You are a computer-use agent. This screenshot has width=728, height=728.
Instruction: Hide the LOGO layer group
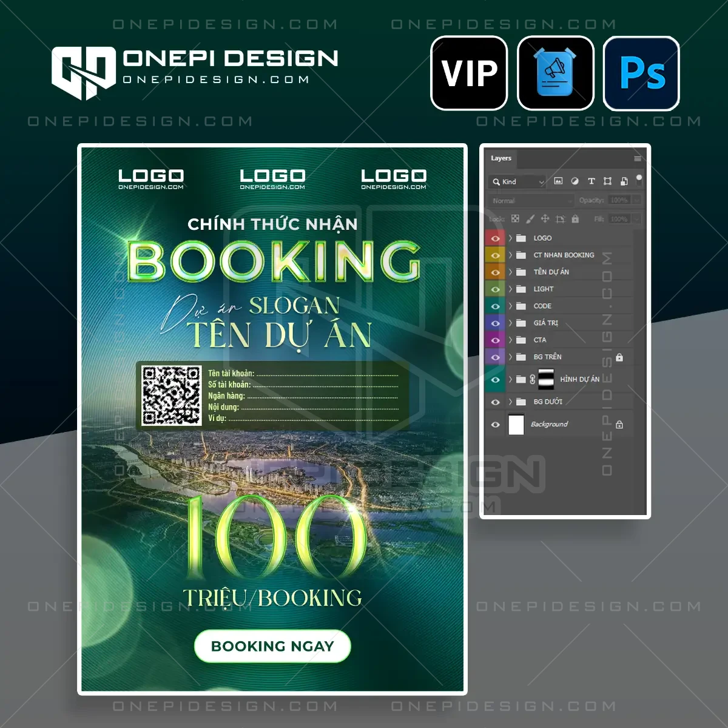click(x=495, y=238)
